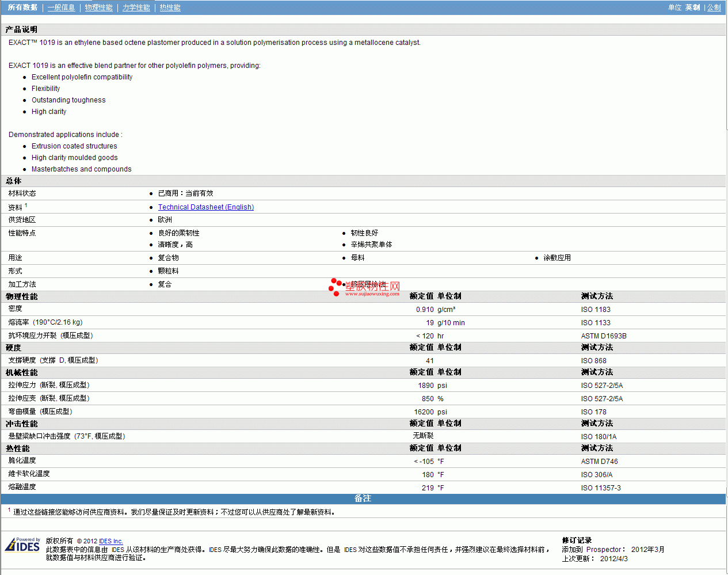
Task: Select 英制 units
Action: [692, 7]
